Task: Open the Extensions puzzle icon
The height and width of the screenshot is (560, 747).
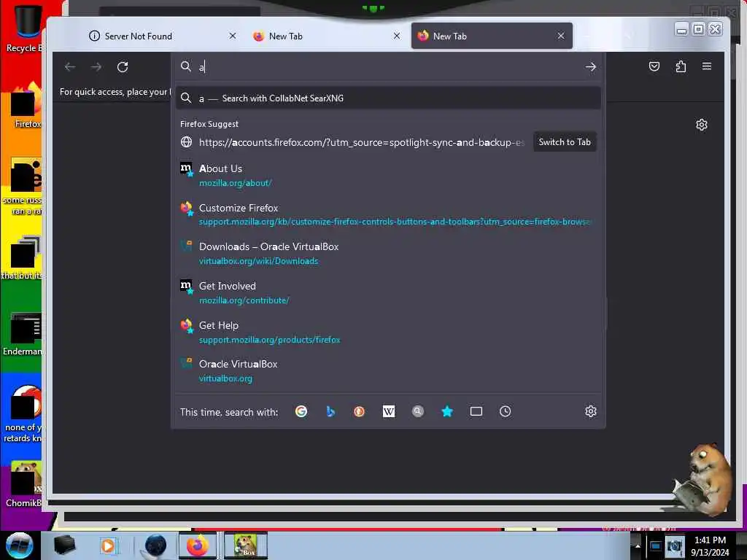Action: coord(681,66)
